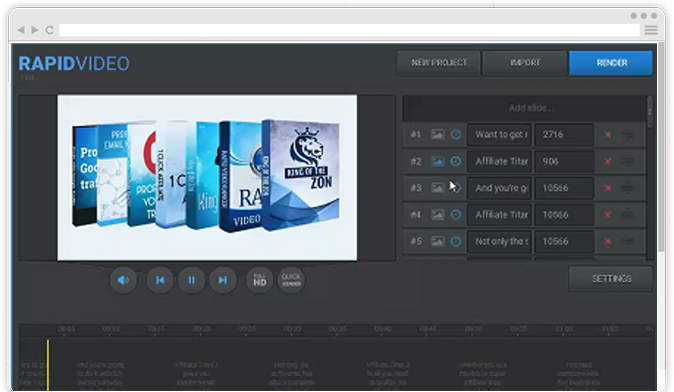Click slide #5 duration field 10566

pos(564,241)
